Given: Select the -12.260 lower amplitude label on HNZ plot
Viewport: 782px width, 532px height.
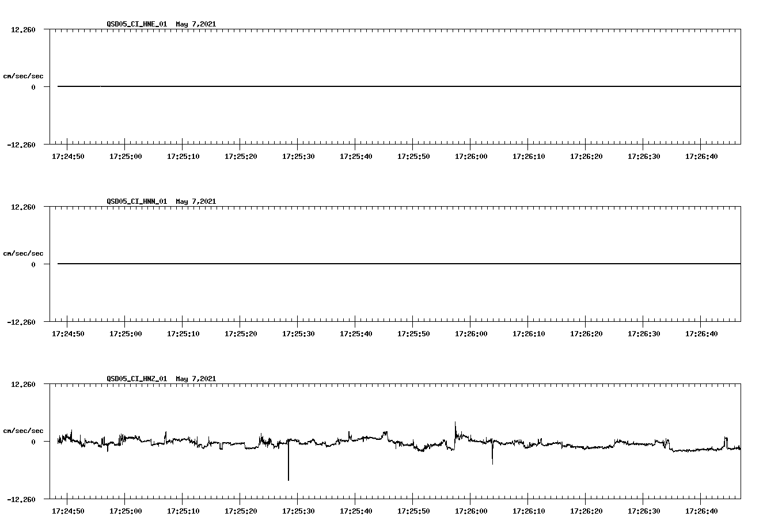Looking at the screenshot, I should pos(21,500).
